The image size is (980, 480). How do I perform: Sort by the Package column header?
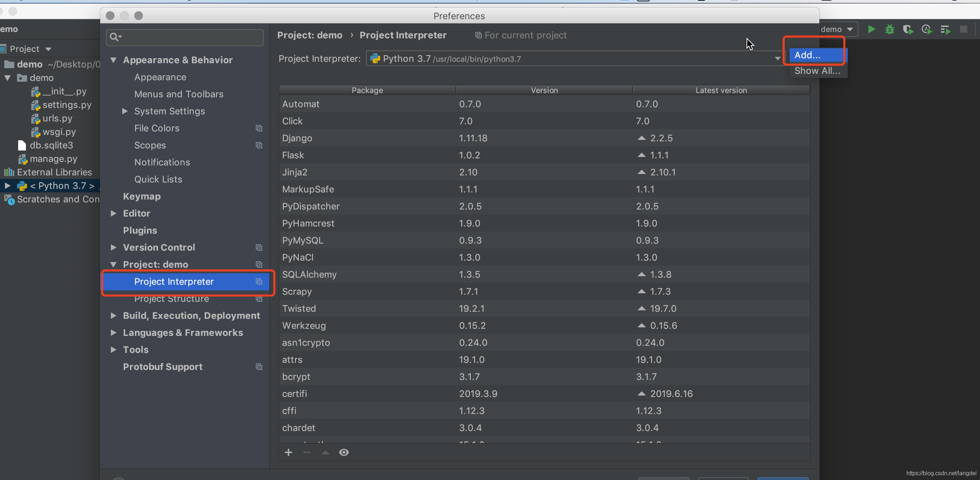367,91
